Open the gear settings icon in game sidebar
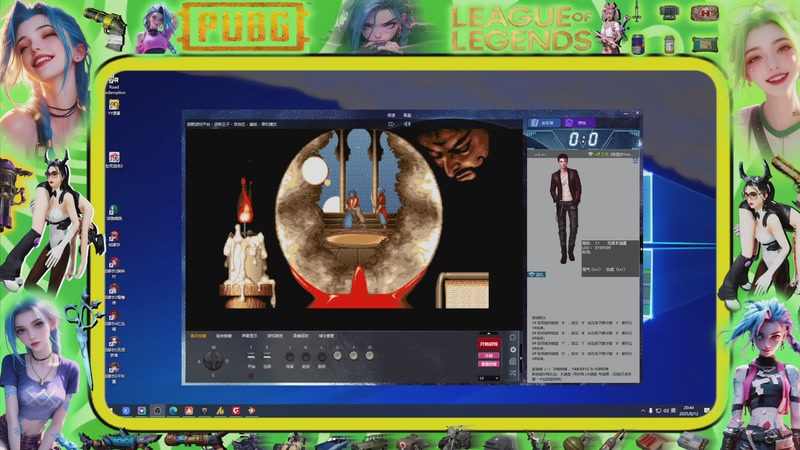 tap(513, 349)
